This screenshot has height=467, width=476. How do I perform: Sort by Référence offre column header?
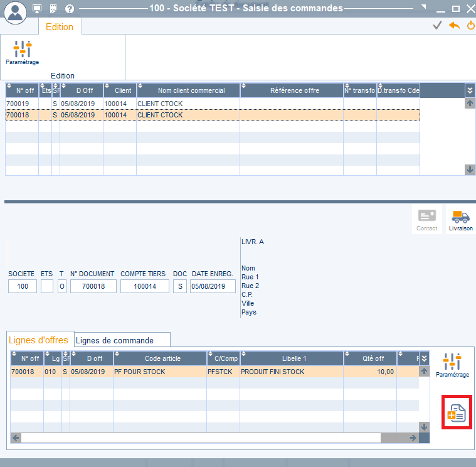(x=292, y=90)
